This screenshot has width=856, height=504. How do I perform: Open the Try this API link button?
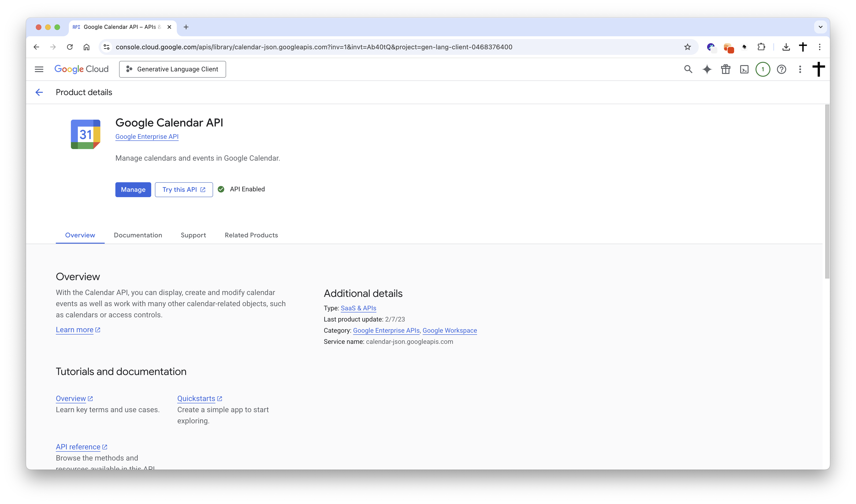pos(184,189)
